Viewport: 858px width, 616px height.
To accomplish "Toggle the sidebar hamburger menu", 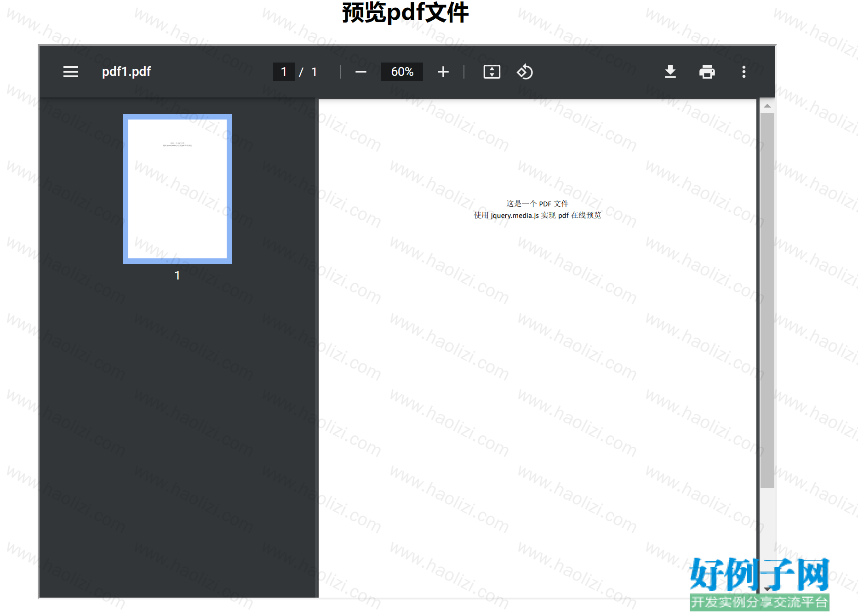I will pos(70,72).
